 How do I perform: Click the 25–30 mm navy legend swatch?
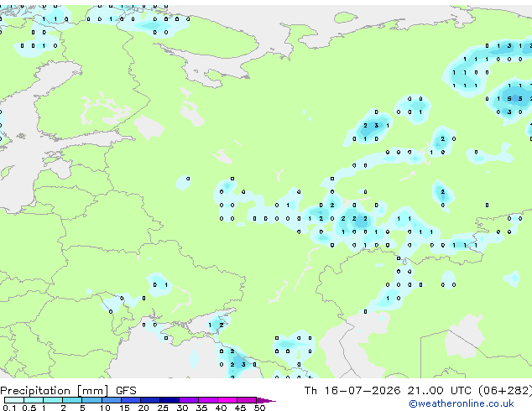[x=169, y=400]
